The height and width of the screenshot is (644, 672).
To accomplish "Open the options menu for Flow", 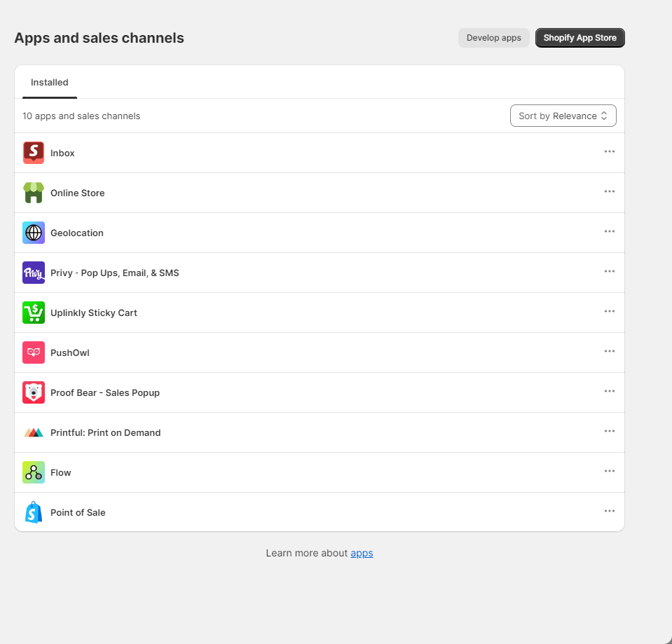I will 609,471.
